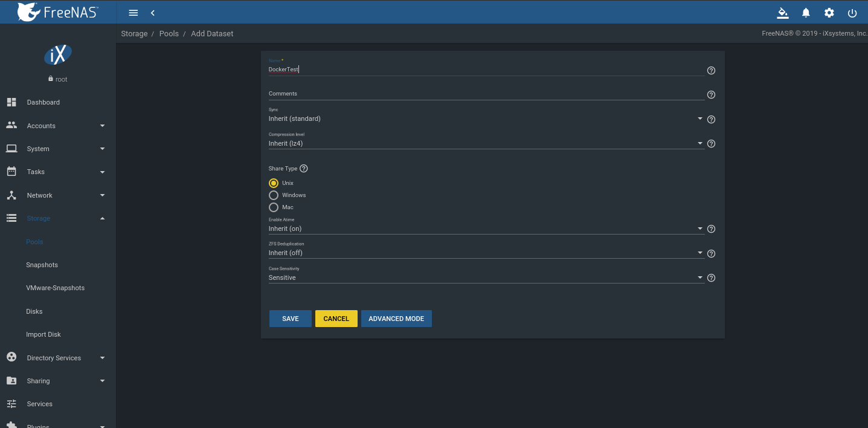
Task: Show help for Enable Atime
Action: tap(711, 229)
